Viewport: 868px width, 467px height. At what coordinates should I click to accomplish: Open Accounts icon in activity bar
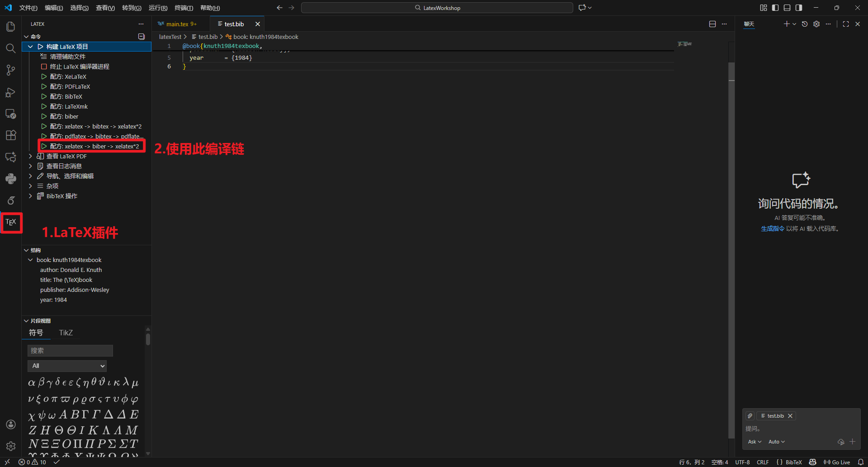pos(11,424)
